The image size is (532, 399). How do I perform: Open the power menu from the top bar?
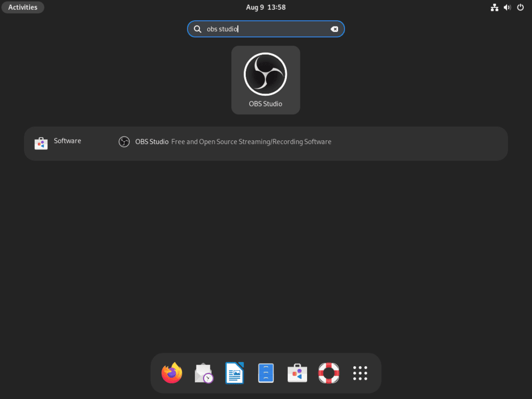[520, 7]
